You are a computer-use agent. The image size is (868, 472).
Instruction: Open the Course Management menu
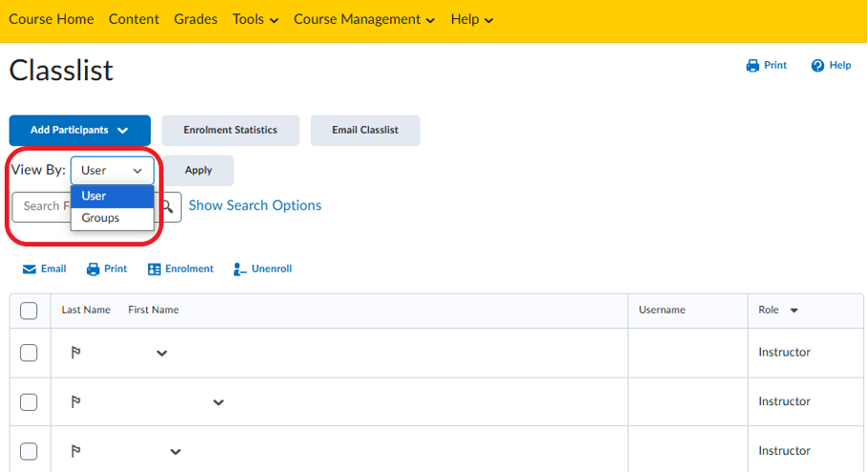coord(364,19)
